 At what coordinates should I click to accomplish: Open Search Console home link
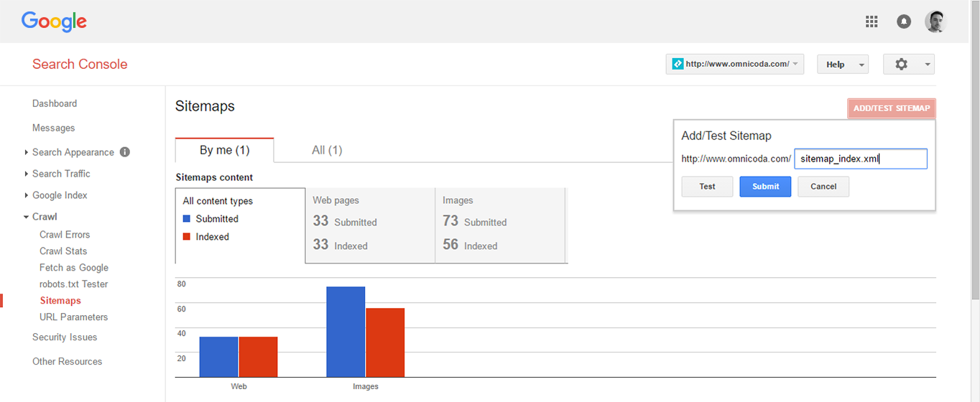pyautogui.click(x=80, y=64)
